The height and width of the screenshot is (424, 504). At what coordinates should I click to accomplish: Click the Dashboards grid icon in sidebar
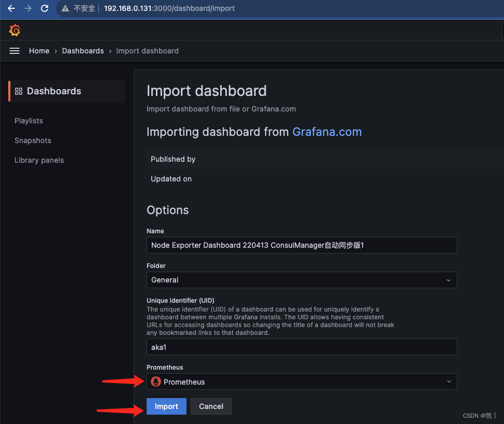click(x=19, y=91)
